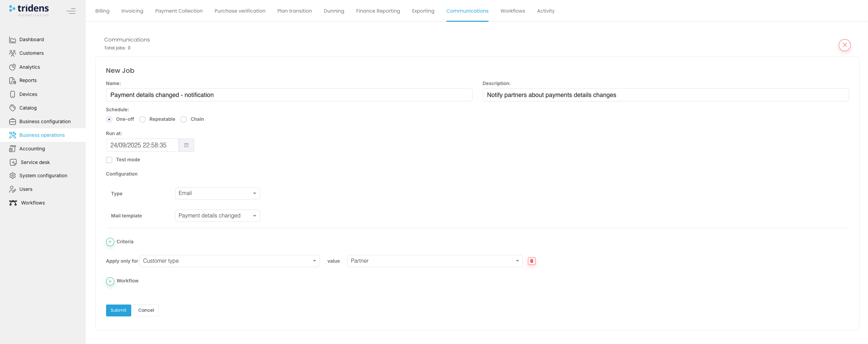
Task: Enable the Test mode checkbox
Action: pos(109,160)
